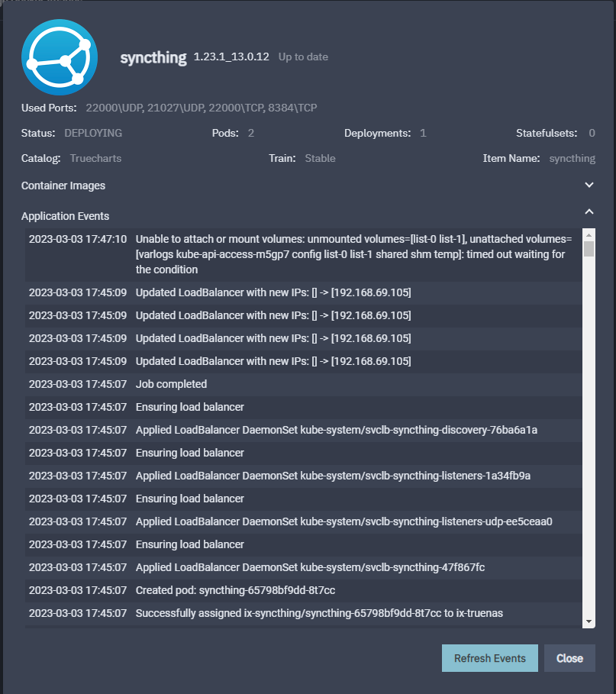
Task: Click the svclb-syncthing-47f867fc DaemonSet event
Action: point(304,567)
